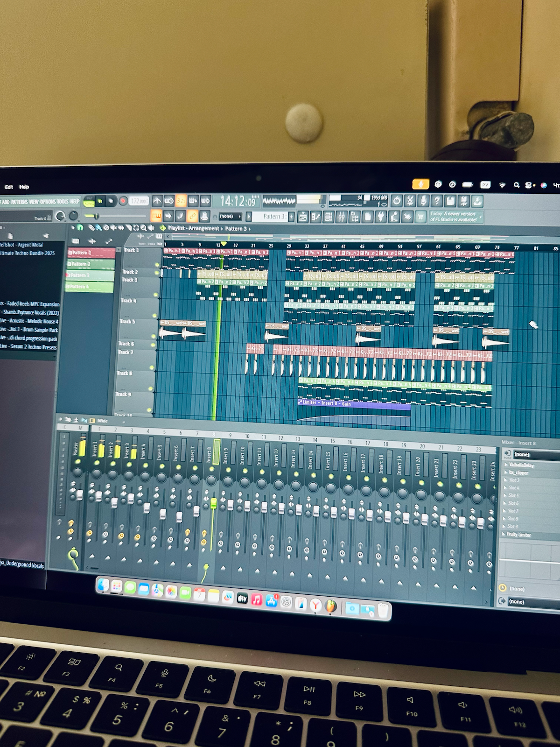Click the Play button in transport

click(100, 201)
